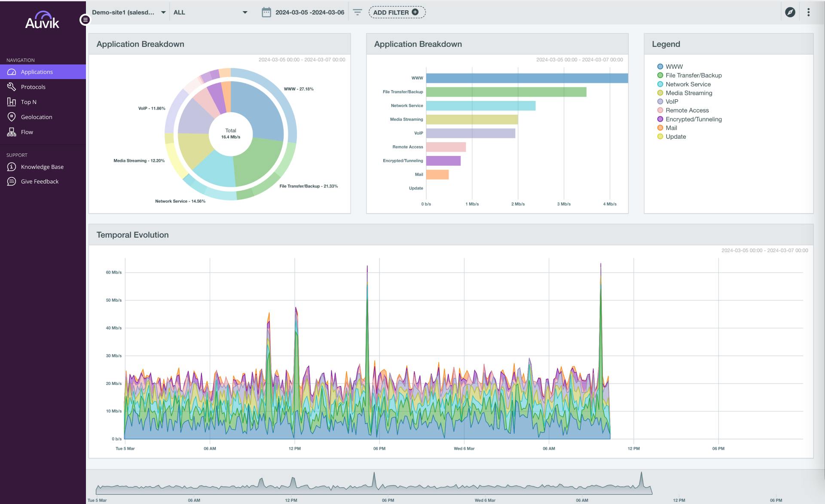The height and width of the screenshot is (504, 825).
Task: Click the Media Streaming - 12.20% label
Action: (139, 161)
